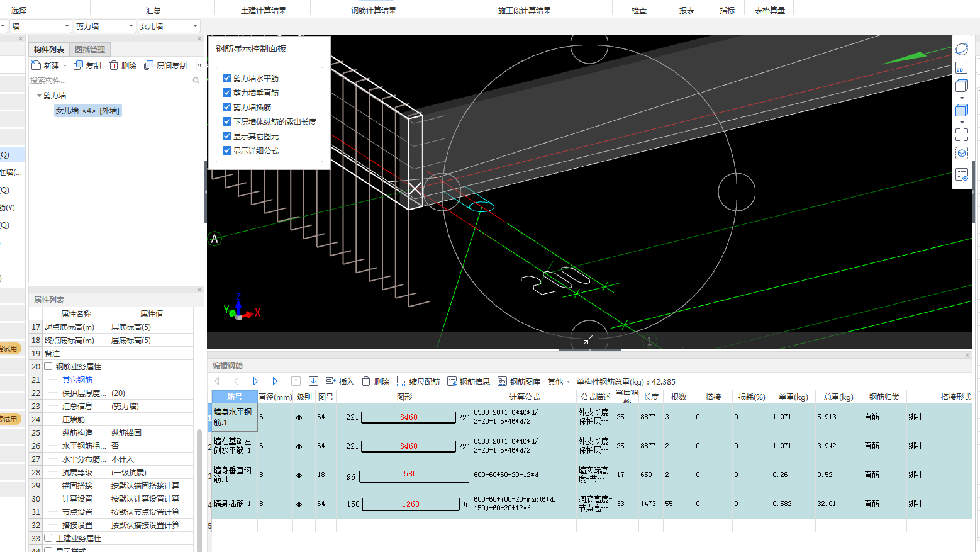The image size is (980, 552).
Task: Click 新建 in the component list toolbar
Action: tap(45, 65)
